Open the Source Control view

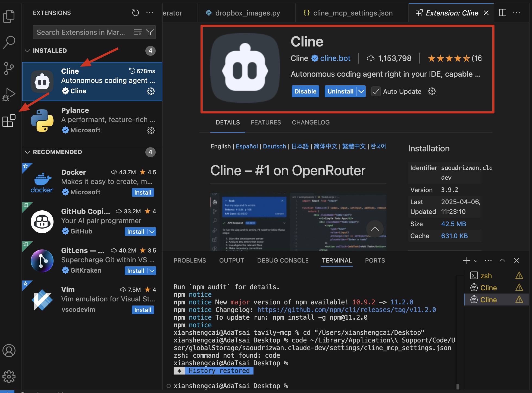pyautogui.click(x=9, y=68)
